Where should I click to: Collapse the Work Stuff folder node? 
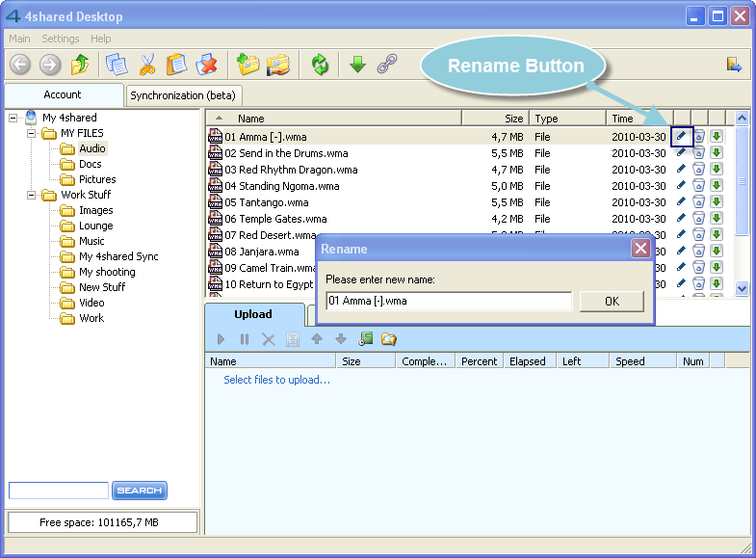pyautogui.click(x=32, y=195)
